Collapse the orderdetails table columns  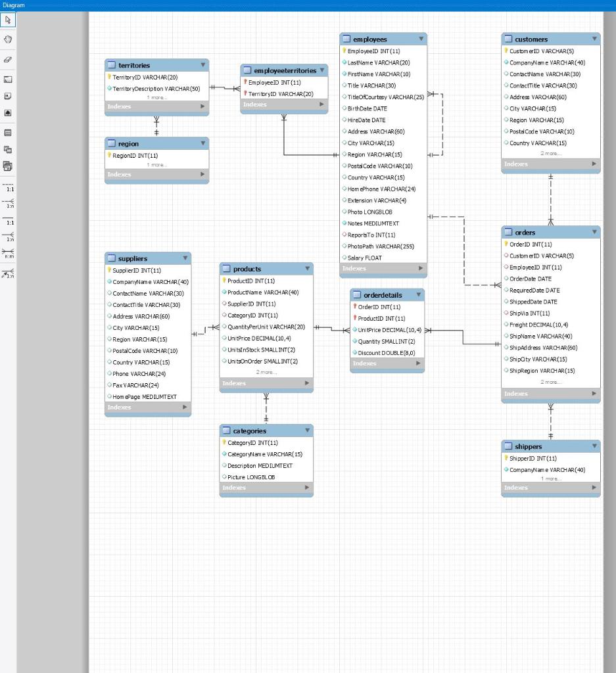[419, 294]
